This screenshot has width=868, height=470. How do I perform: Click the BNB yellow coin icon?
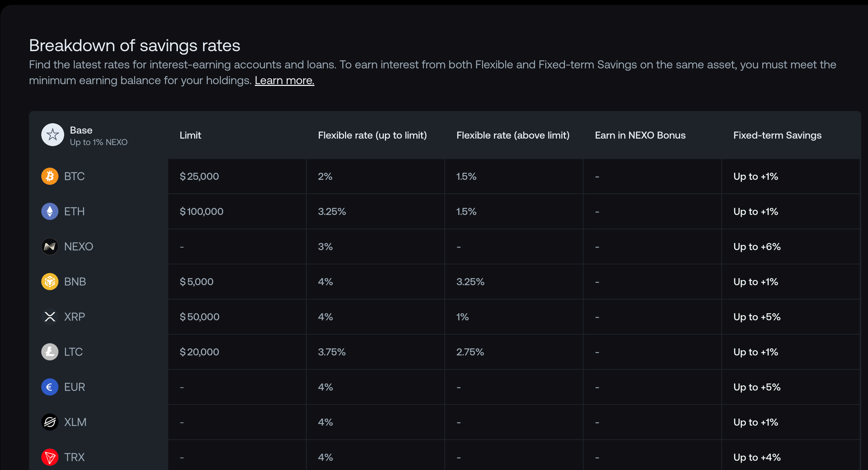pos(50,282)
